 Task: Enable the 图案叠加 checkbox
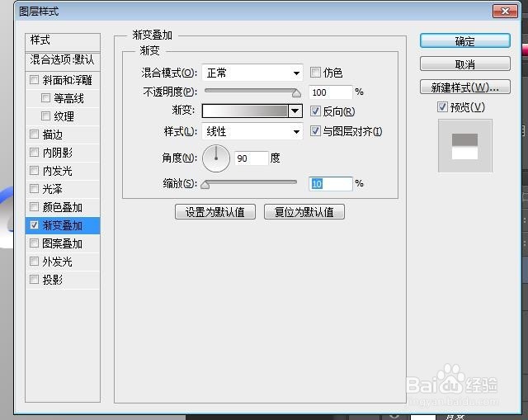34,243
